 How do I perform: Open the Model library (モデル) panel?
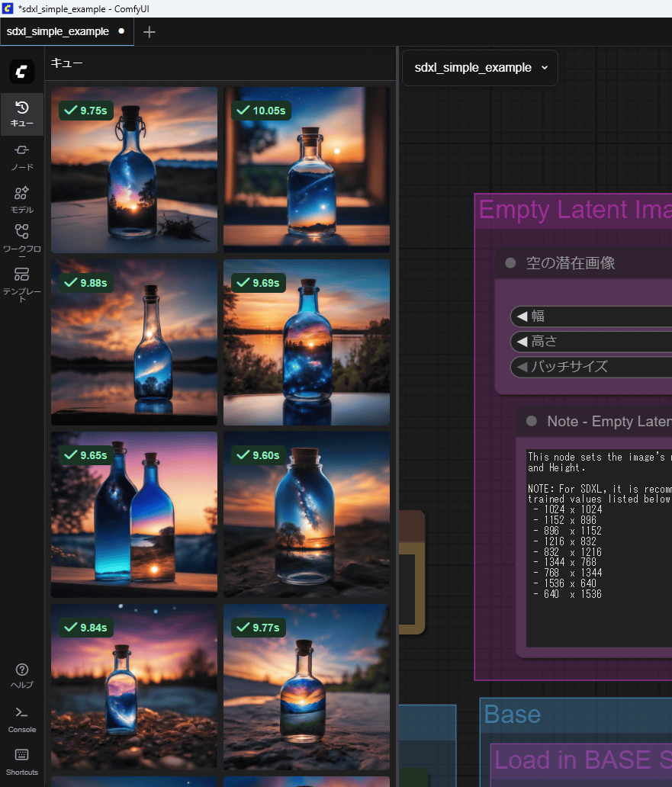pyautogui.click(x=21, y=200)
